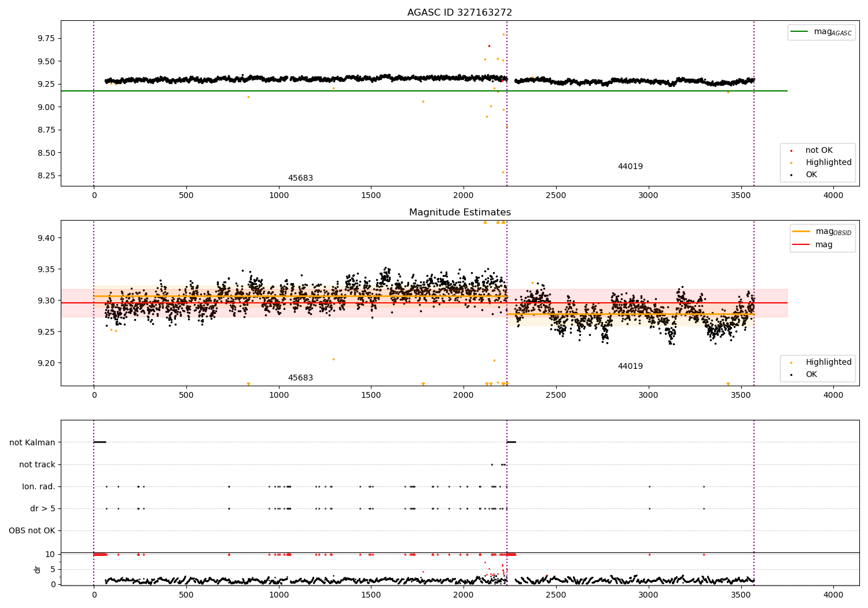Click the 44019 label in the AGASC plot

coord(630,167)
